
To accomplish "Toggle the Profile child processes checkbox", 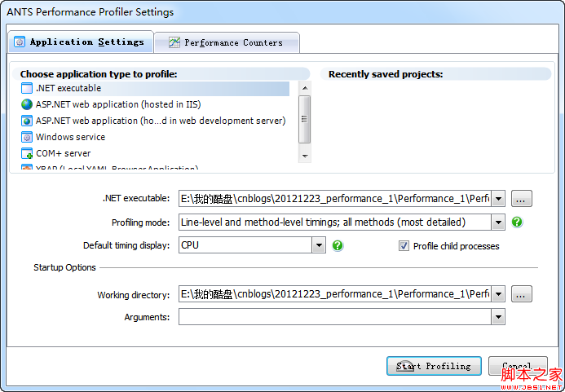I will click(404, 246).
